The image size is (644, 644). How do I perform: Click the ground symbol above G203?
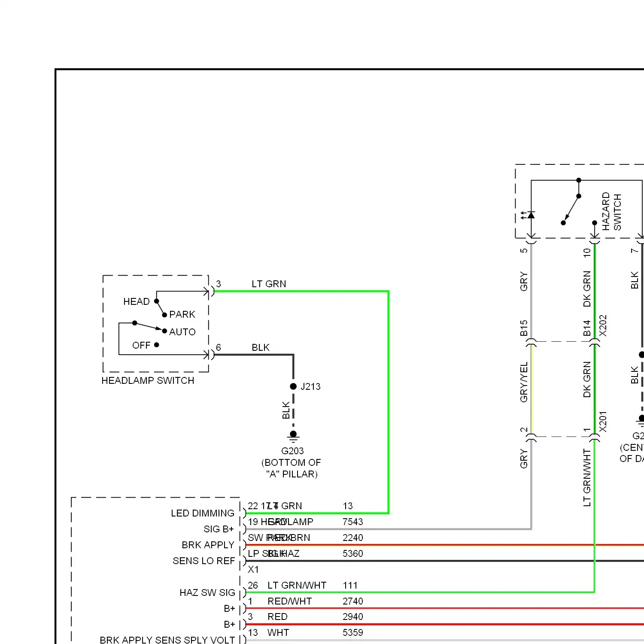coord(293,437)
